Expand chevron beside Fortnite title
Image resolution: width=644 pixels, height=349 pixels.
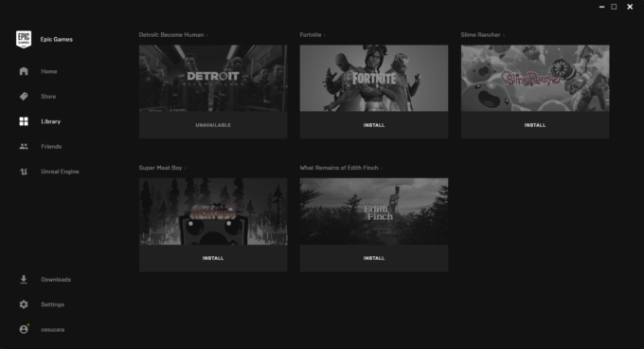(325, 35)
